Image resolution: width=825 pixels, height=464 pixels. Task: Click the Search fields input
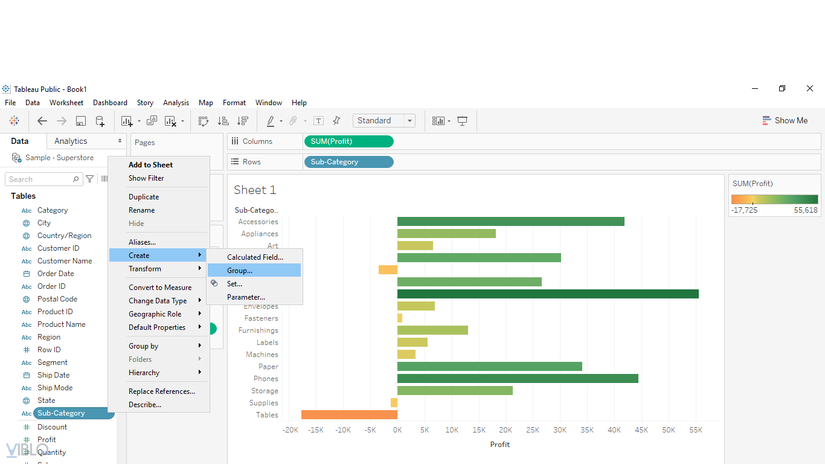tap(43, 179)
